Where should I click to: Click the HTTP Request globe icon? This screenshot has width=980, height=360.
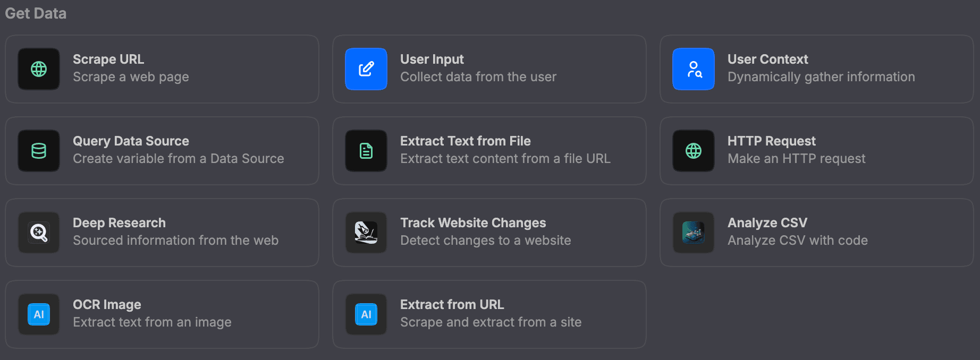(694, 151)
